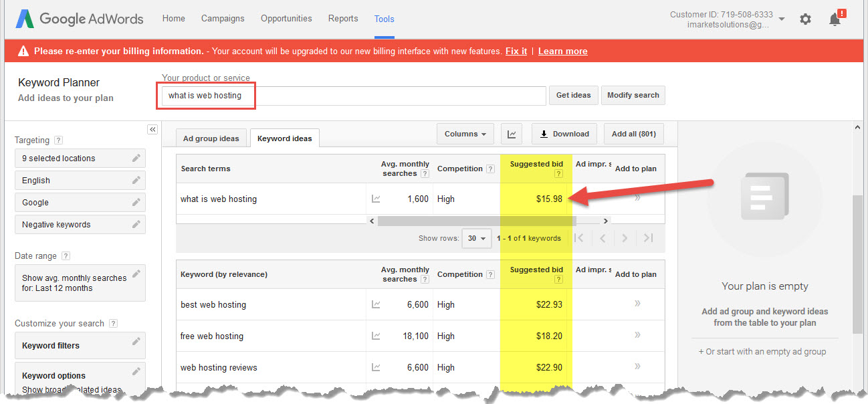Open the notifications bell with alert badge

(x=834, y=19)
